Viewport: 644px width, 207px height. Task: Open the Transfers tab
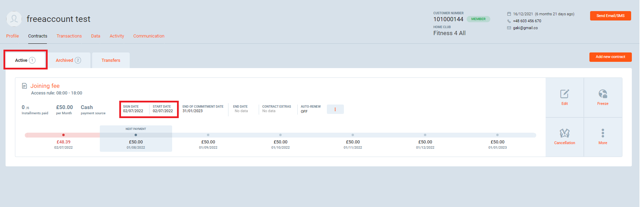pyautogui.click(x=111, y=60)
